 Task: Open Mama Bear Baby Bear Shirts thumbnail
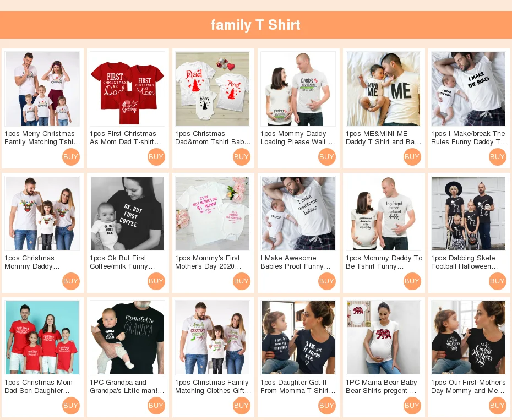coord(383,337)
